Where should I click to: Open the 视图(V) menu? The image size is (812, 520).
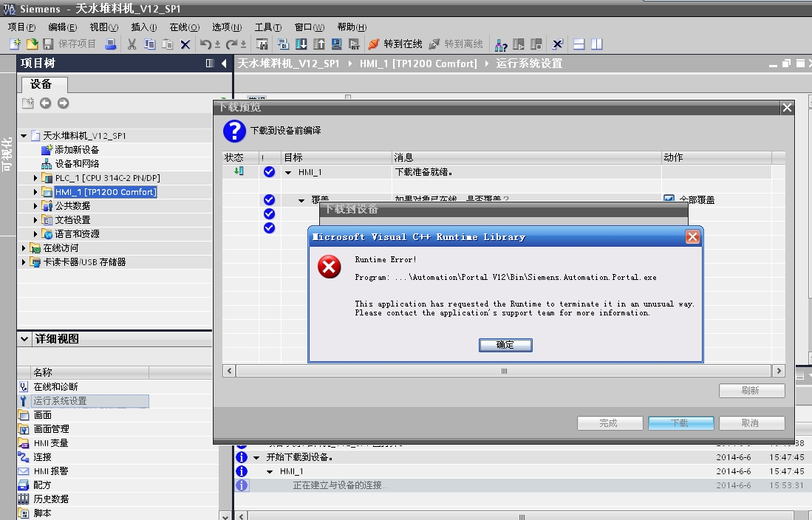point(103,27)
